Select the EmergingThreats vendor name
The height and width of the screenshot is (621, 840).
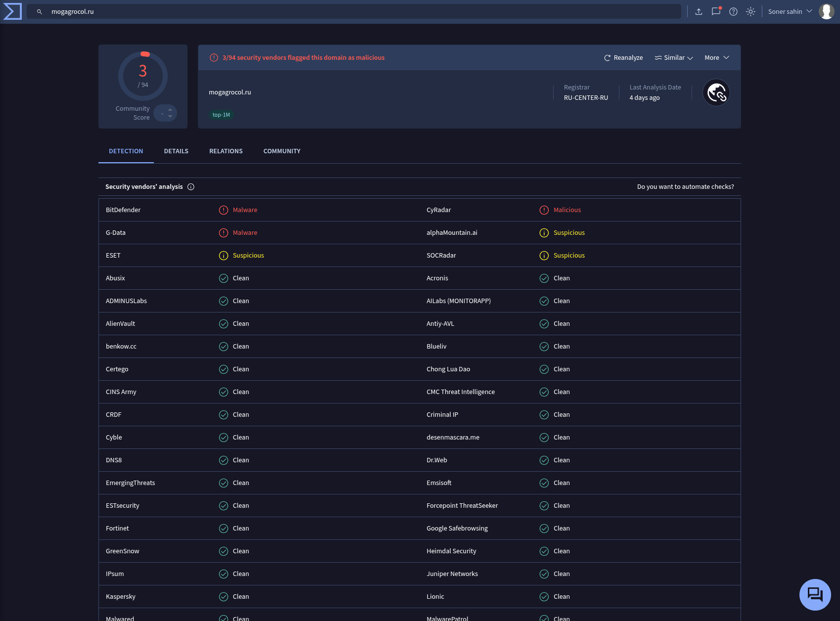(131, 483)
